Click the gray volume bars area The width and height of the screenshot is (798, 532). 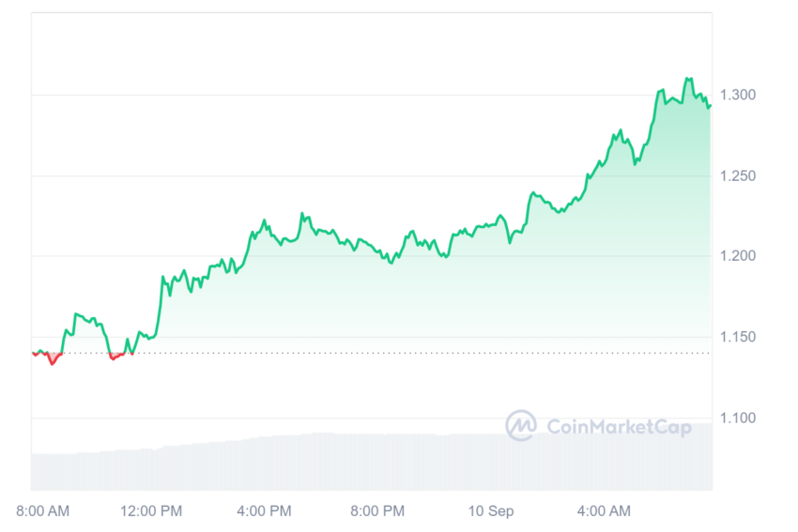[x=372, y=462]
